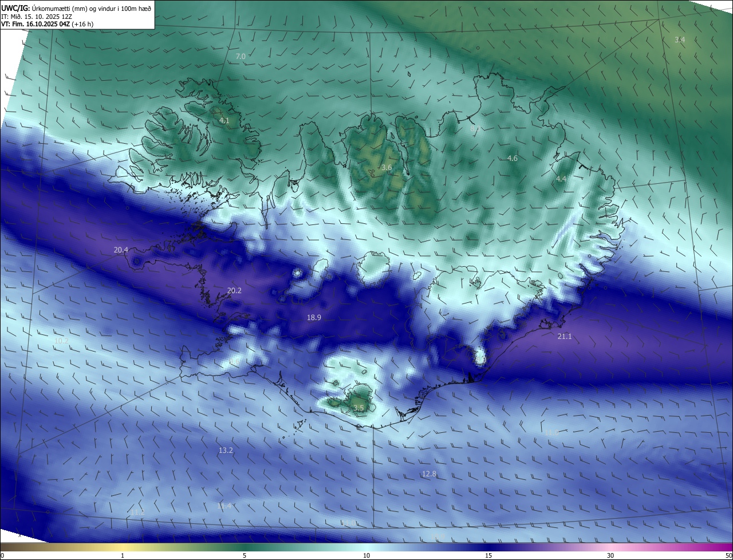Click the 10.2 value label on the map
This screenshot has width=733, height=560.
pyautogui.click(x=61, y=341)
